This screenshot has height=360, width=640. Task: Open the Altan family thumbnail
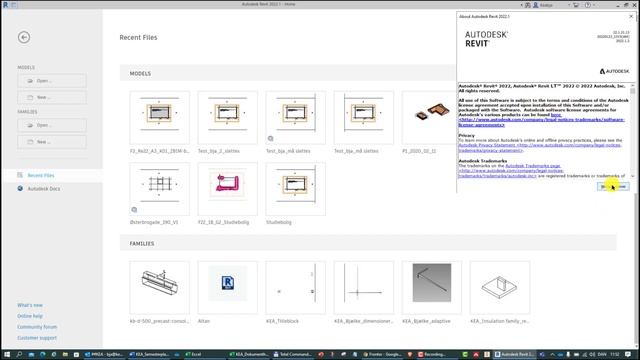228,288
